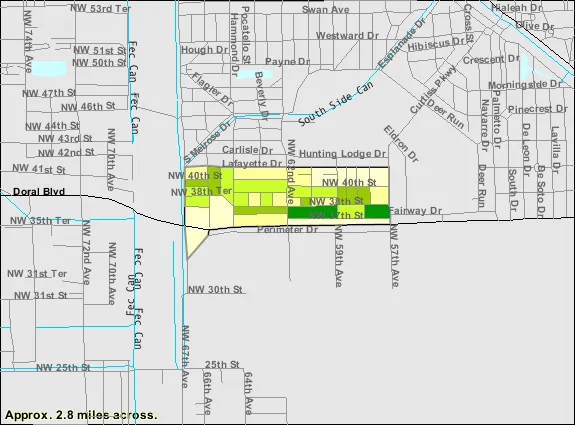Select the Flagler Dr label
The height and width of the screenshot is (425, 575).
212,89
